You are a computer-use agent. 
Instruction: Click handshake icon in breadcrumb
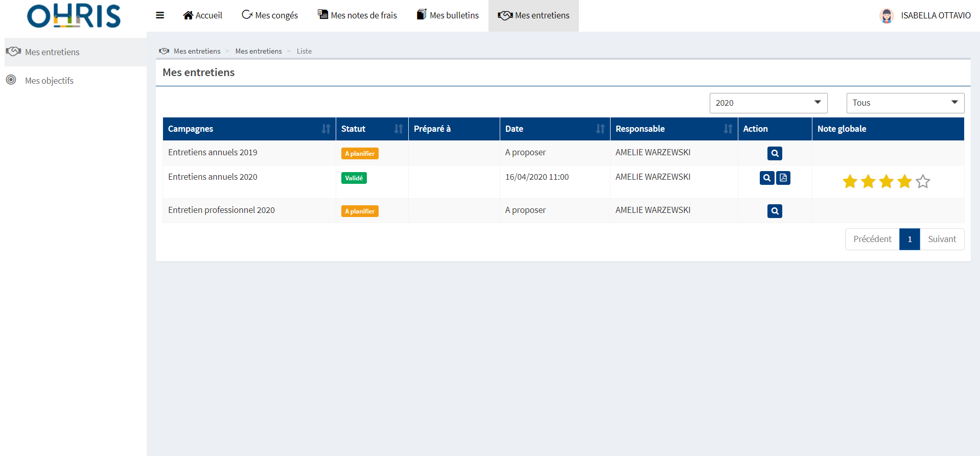[164, 51]
